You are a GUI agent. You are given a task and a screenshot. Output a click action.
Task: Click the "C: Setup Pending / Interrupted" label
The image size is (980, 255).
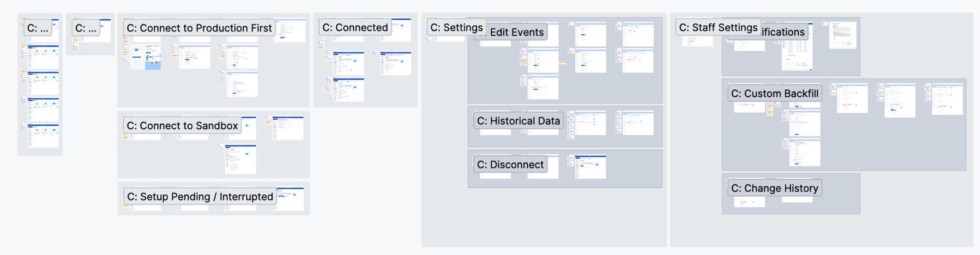click(x=200, y=197)
